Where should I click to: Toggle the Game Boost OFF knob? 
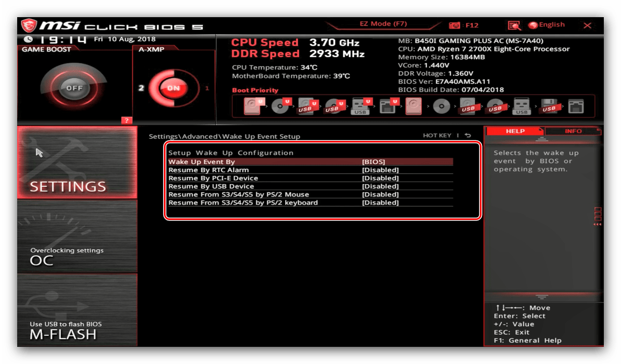(x=74, y=88)
